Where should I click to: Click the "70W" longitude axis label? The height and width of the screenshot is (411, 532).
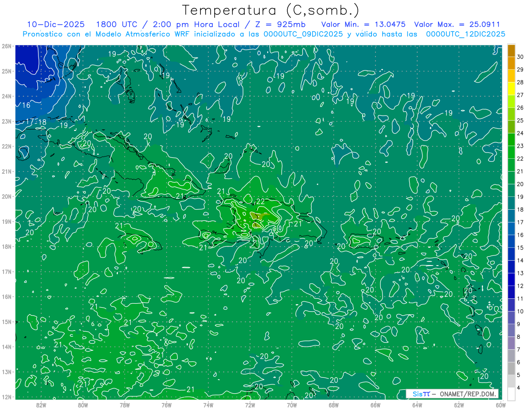click(292, 405)
